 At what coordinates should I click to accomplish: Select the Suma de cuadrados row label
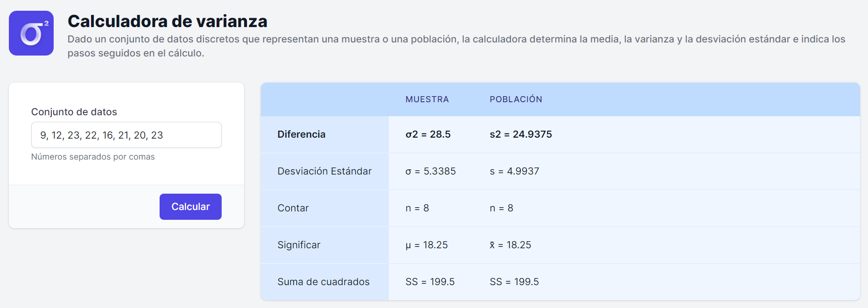click(323, 282)
